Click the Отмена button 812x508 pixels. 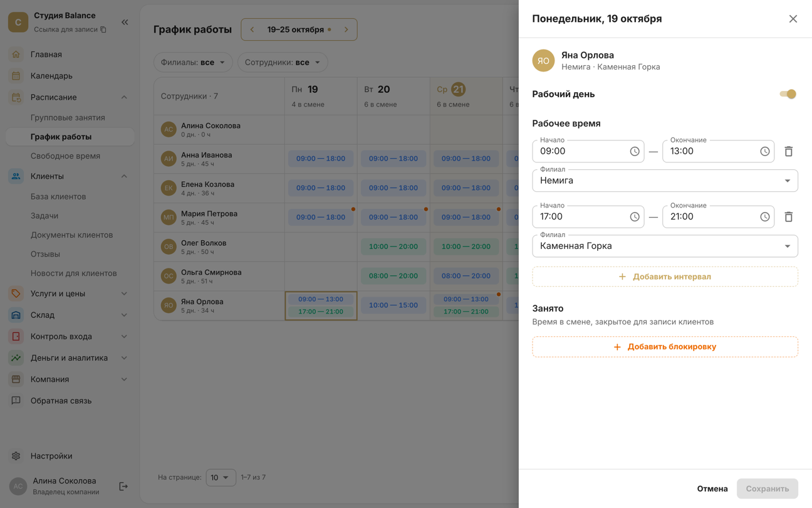point(712,489)
